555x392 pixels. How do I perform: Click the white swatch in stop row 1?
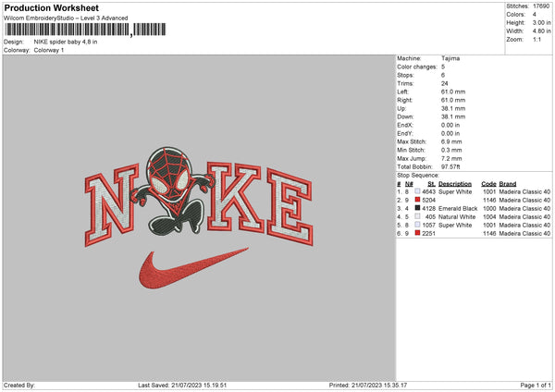tap(418, 191)
